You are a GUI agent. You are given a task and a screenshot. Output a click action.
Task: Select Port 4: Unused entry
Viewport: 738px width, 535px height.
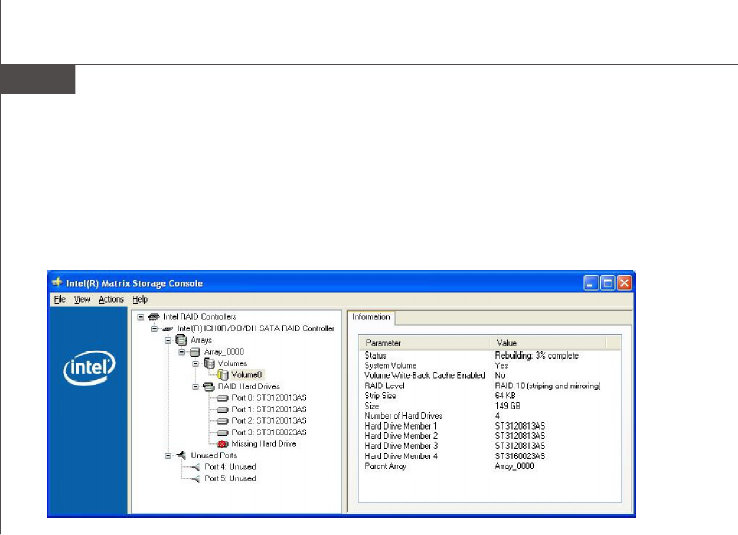click(230, 467)
